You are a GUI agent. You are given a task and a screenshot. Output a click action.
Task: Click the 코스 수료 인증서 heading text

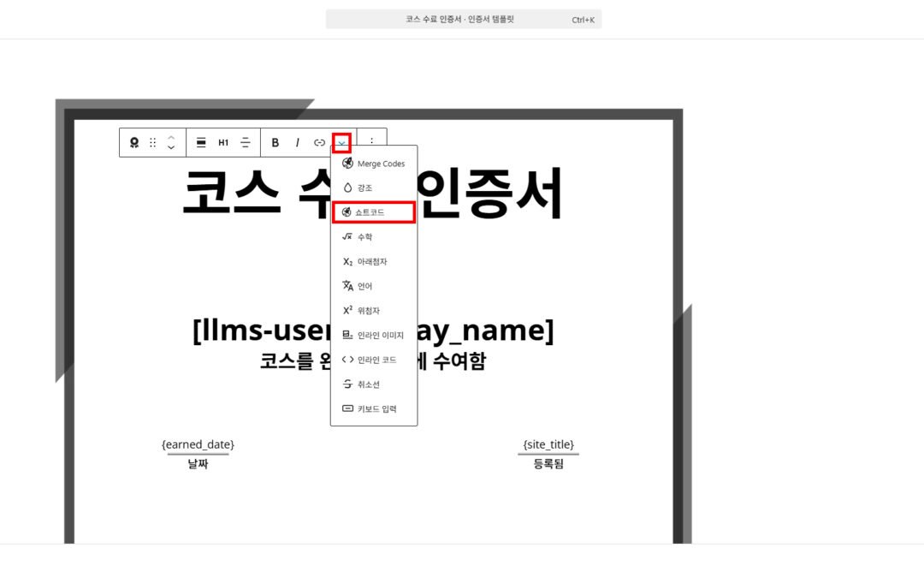coord(372,194)
